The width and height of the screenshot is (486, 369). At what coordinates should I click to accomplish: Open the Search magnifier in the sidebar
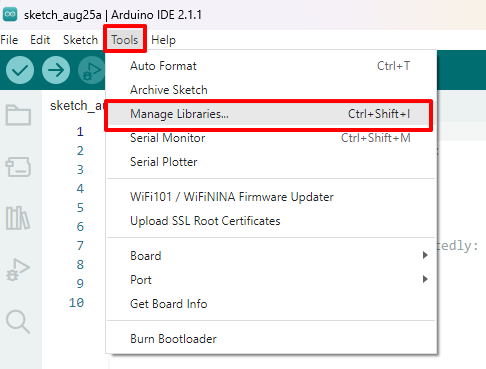pos(18,322)
